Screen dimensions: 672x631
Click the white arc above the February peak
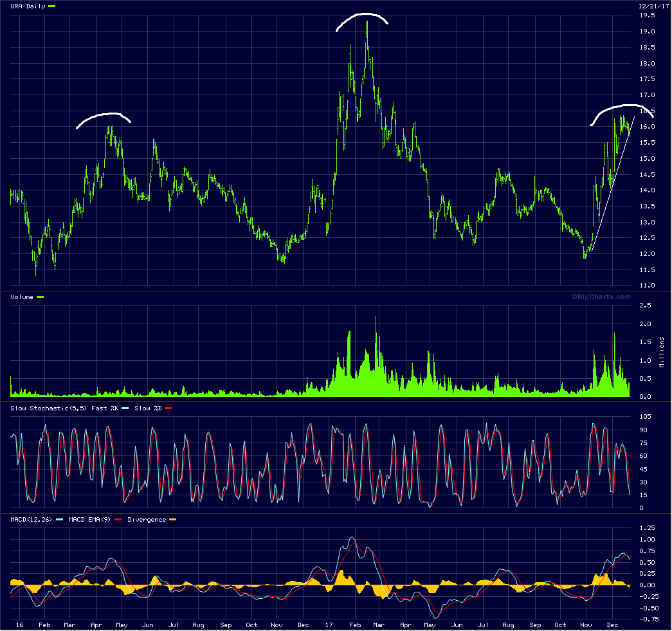[362, 21]
